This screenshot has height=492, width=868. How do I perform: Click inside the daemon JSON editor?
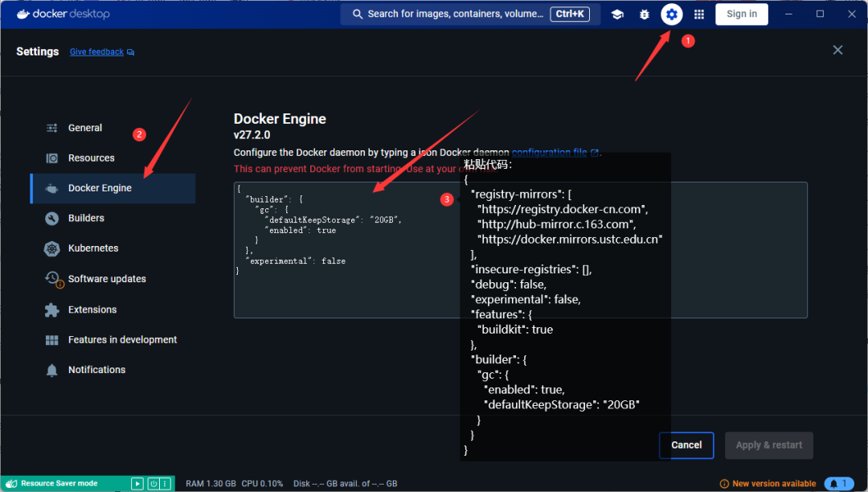(520, 250)
